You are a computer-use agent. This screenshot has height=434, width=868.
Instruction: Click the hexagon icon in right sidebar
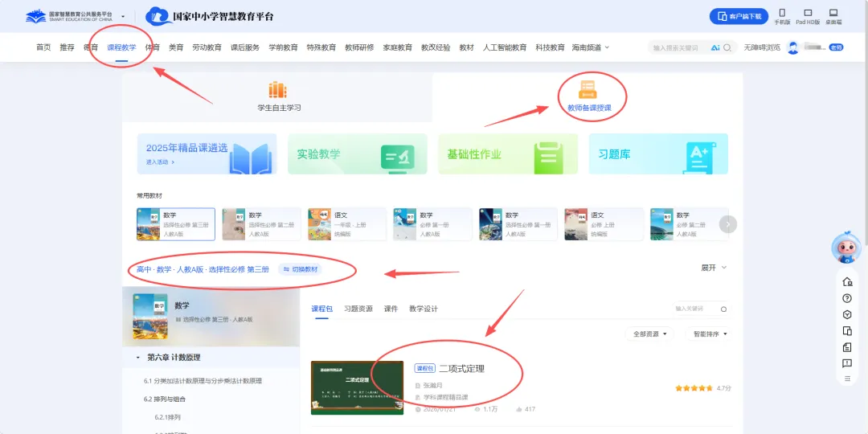[846, 314]
